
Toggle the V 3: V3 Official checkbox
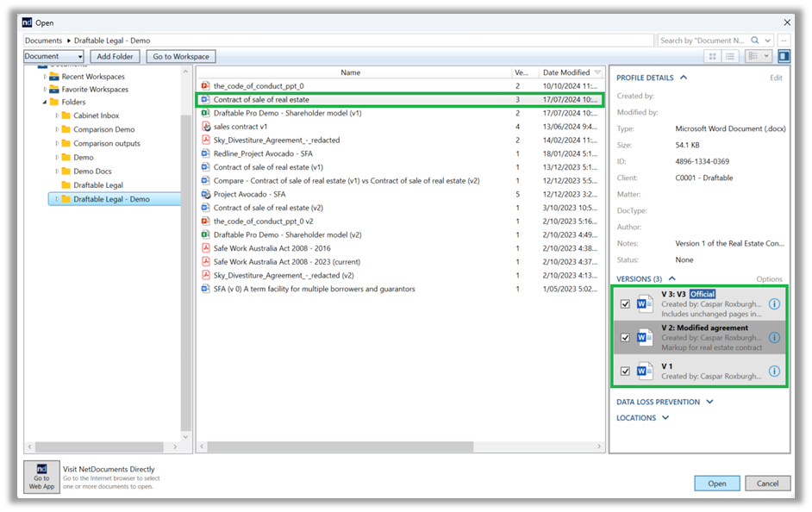[625, 304]
